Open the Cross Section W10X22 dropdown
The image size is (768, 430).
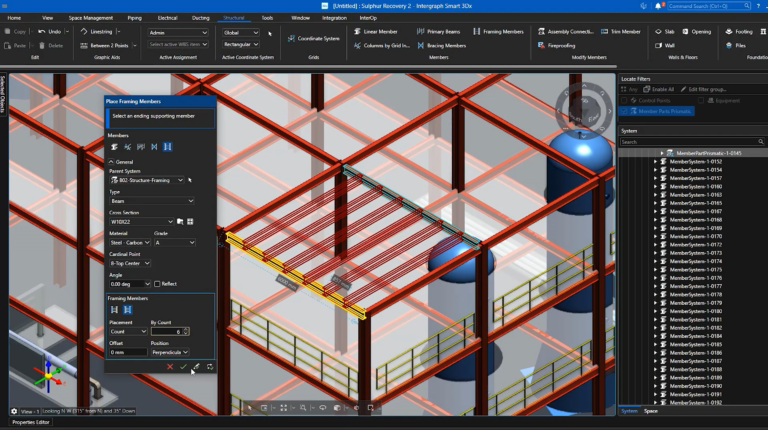(x=142, y=222)
